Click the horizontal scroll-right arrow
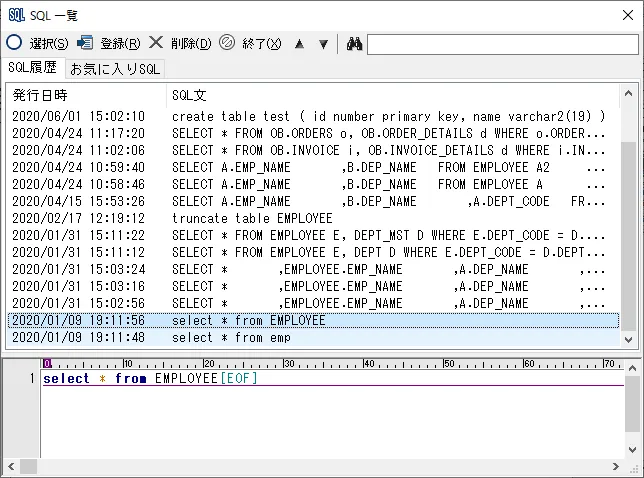 tap(615, 467)
